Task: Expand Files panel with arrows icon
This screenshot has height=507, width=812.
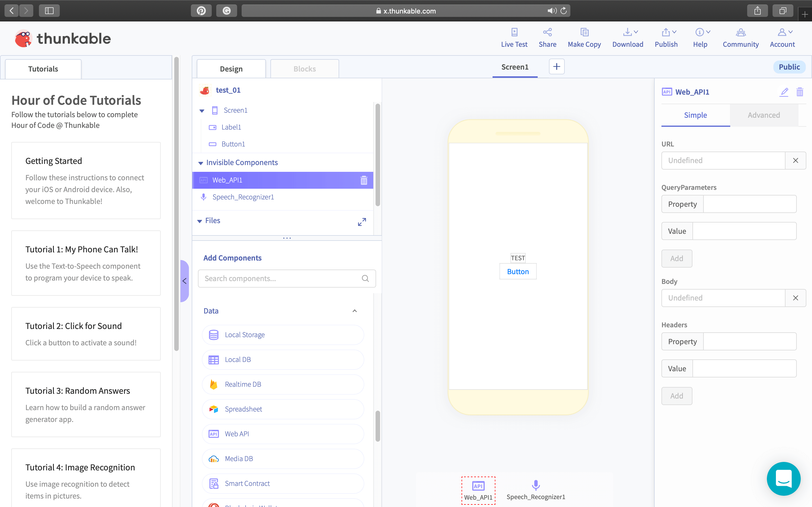Action: tap(362, 222)
